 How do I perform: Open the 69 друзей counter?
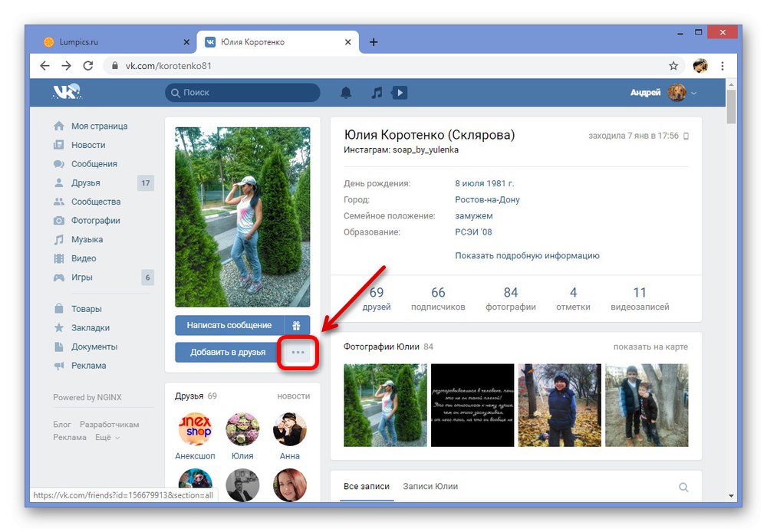[x=377, y=299]
